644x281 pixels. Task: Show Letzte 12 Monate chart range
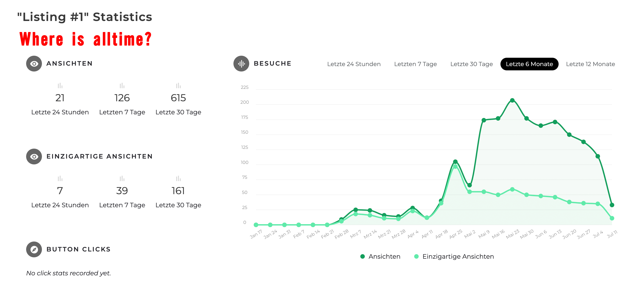(x=590, y=64)
